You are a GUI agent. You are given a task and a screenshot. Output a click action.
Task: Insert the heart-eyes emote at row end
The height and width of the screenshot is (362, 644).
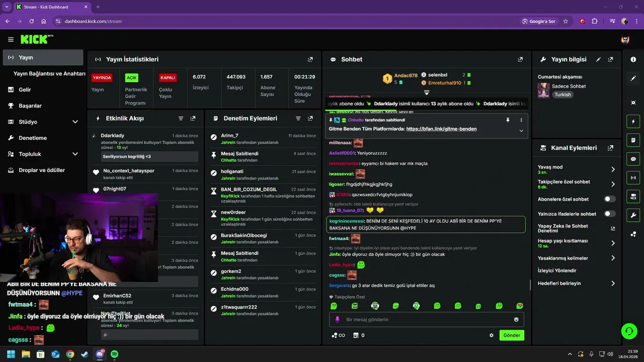tap(520, 306)
